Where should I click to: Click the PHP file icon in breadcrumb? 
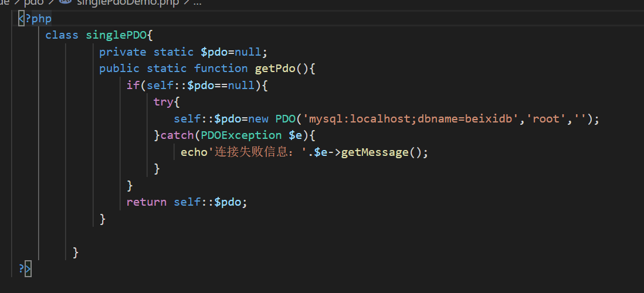pyautogui.click(x=65, y=2)
